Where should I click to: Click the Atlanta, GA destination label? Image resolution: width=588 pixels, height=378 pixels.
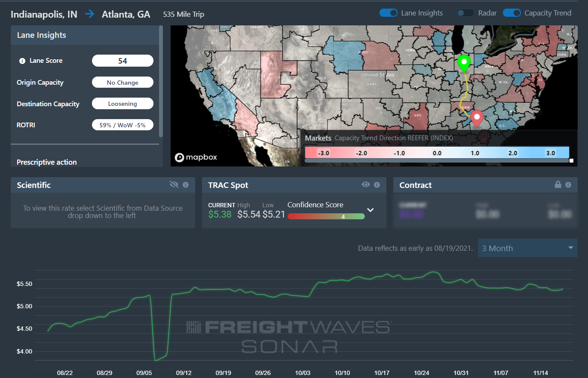[x=126, y=14]
